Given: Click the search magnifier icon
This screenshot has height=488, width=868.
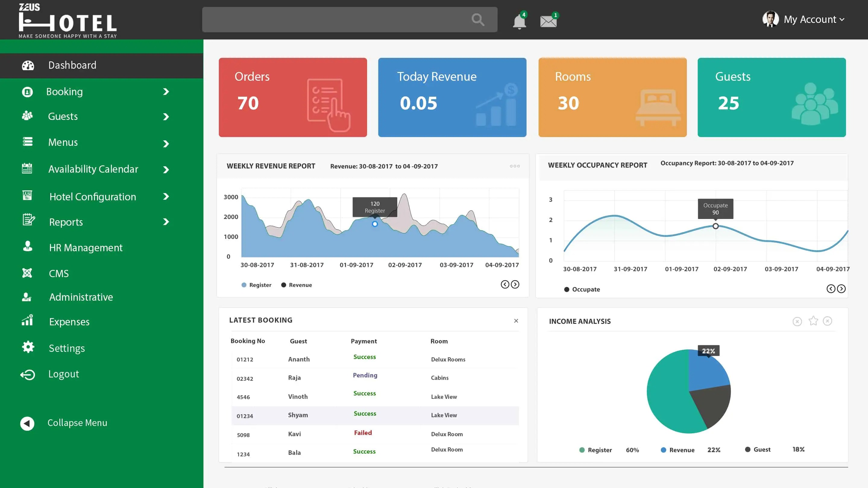Looking at the screenshot, I should [x=478, y=20].
